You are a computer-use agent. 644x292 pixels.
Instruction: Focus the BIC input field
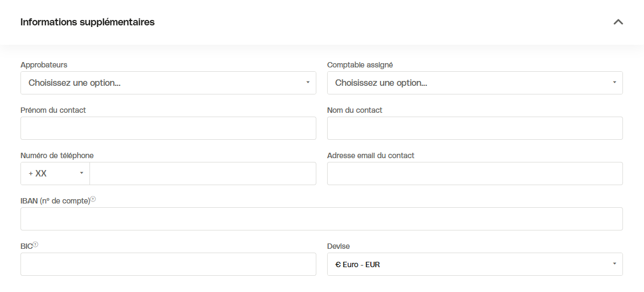[168, 264]
